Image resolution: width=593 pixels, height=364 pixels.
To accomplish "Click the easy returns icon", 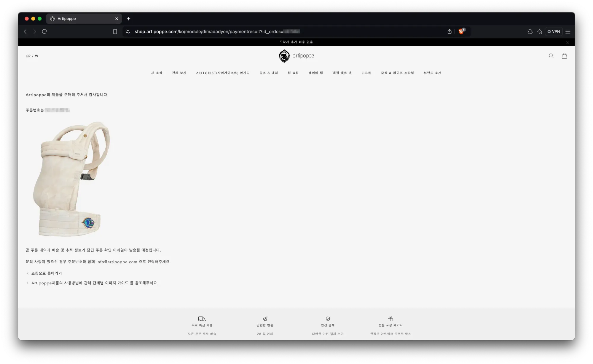I will pyautogui.click(x=265, y=319).
